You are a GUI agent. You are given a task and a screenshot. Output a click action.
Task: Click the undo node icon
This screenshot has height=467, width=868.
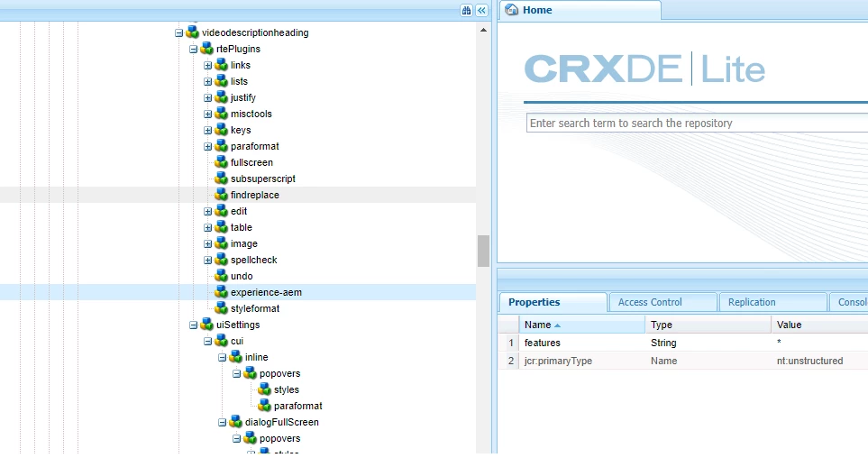click(x=222, y=276)
